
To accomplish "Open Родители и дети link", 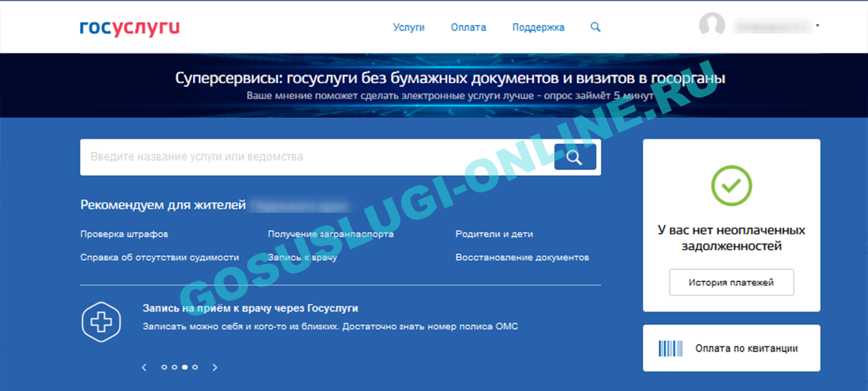I will point(494,234).
